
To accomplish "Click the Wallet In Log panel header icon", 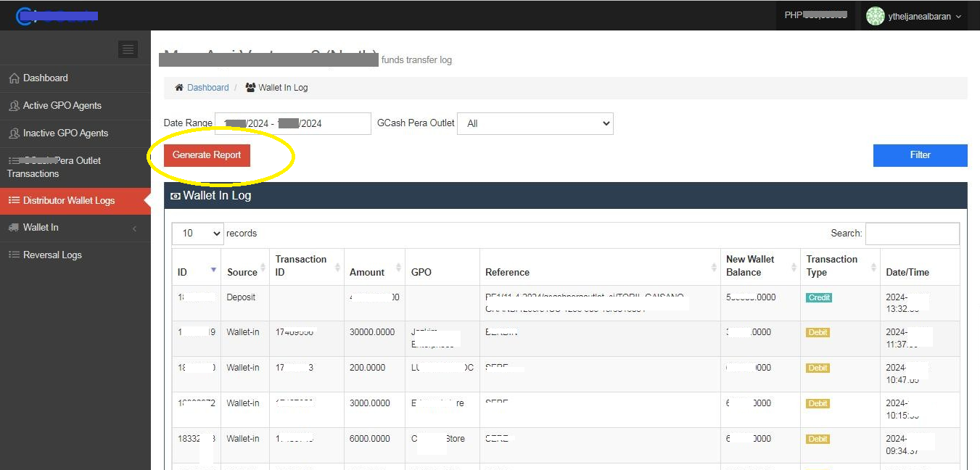I will click(176, 196).
